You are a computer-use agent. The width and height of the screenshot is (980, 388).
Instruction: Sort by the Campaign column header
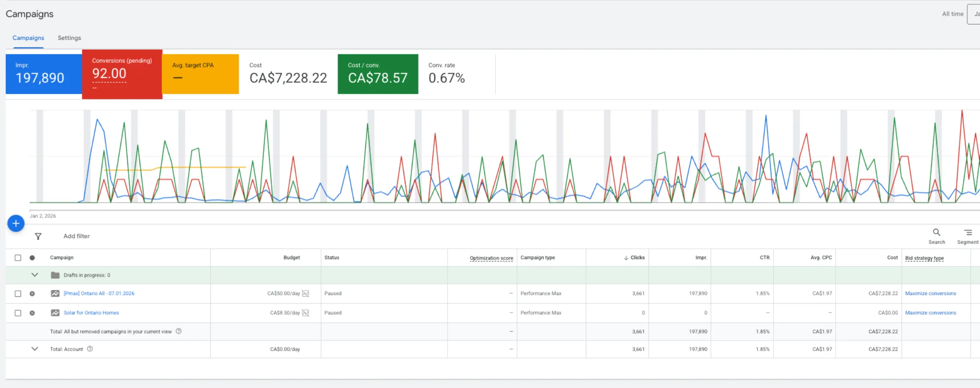(62, 257)
